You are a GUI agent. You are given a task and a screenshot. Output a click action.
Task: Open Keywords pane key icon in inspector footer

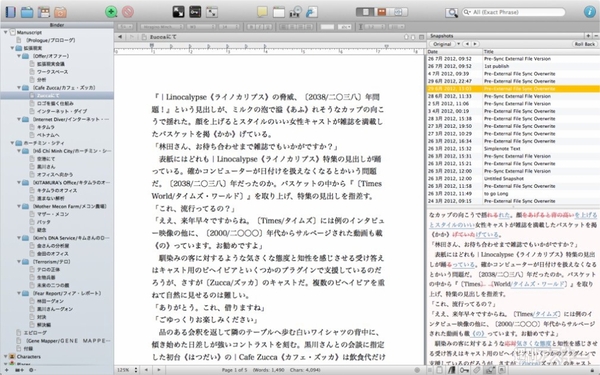(x=464, y=370)
